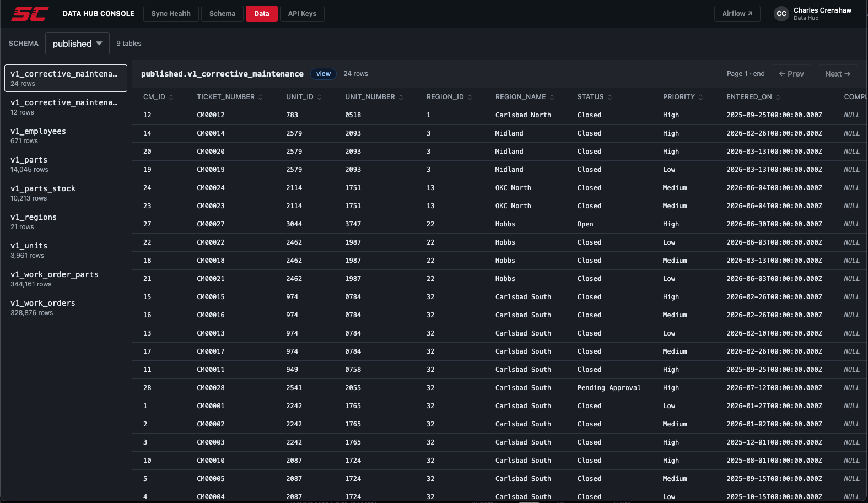Click the NULL cell in CM00012 row
The height and width of the screenshot is (503, 868).
tap(851, 115)
